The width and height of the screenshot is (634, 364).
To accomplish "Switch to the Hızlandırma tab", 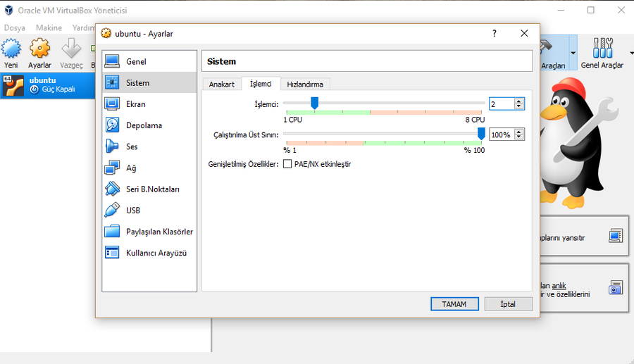I will click(x=305, y=84).
